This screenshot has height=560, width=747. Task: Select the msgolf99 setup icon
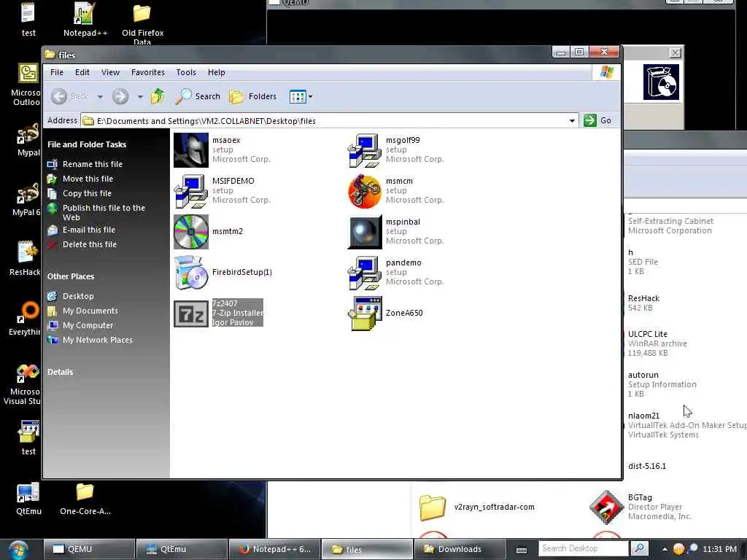pyautogui.click(x=365, y=150)
